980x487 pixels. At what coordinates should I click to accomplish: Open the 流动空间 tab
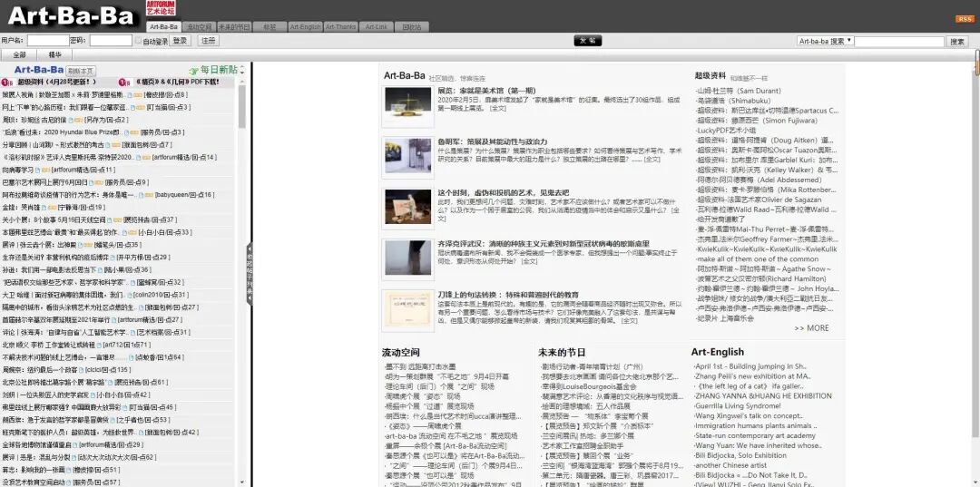coord(199,27)
